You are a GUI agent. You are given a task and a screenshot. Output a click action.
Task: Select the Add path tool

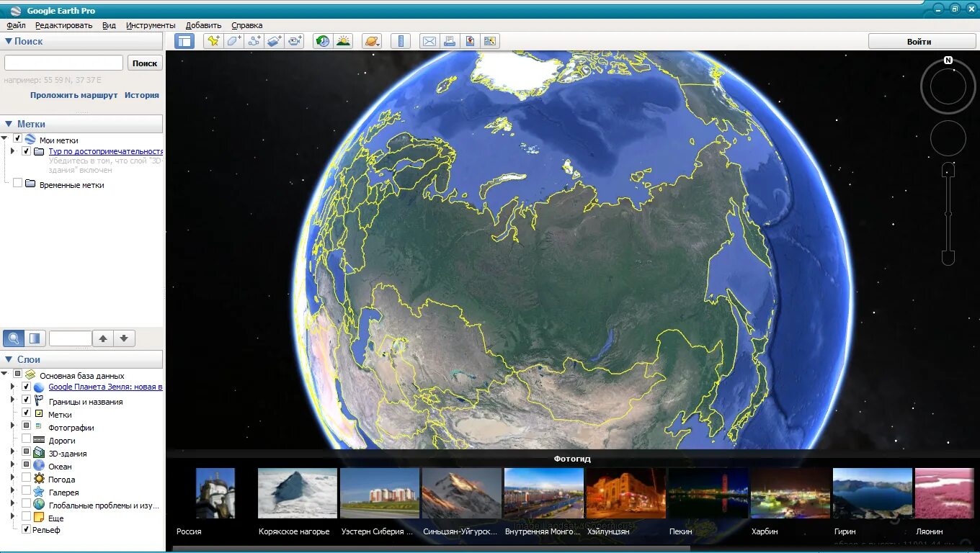tap(253, 41)
